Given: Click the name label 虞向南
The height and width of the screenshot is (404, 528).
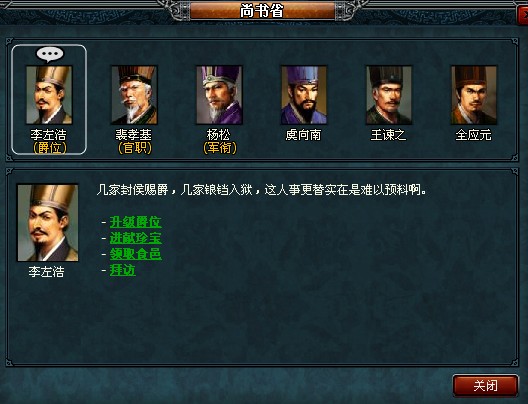Looking at the screenshot, I should 303,135.
